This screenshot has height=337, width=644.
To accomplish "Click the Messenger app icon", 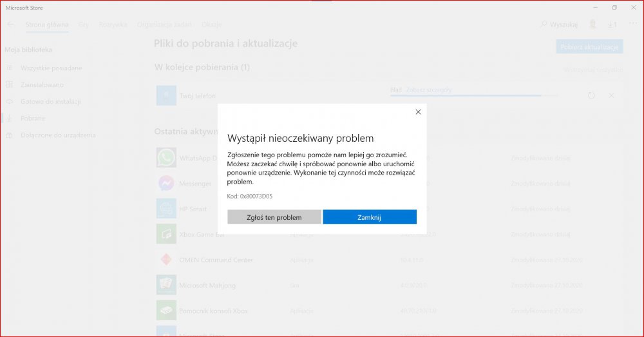I will point(166,184).
